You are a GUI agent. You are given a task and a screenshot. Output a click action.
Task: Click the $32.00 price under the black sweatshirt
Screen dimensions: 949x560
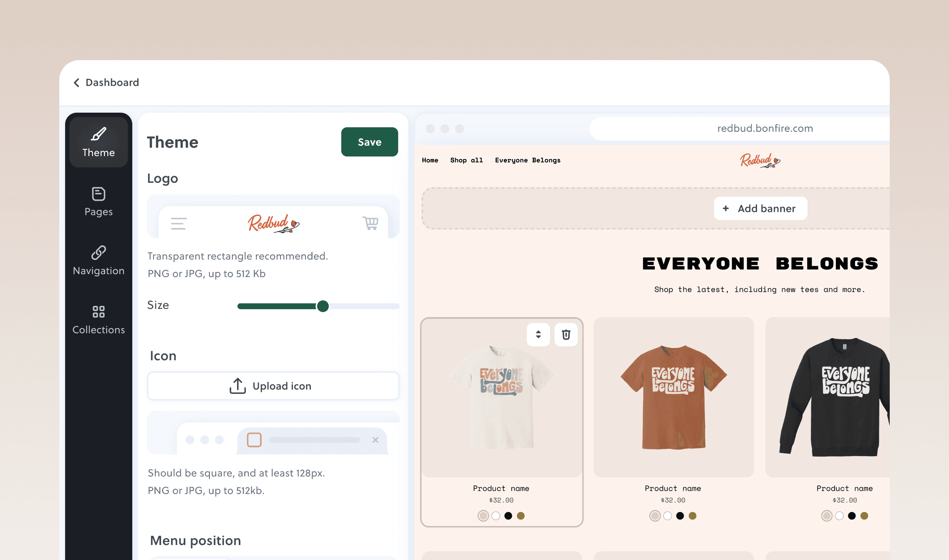[x=845, y=500]
